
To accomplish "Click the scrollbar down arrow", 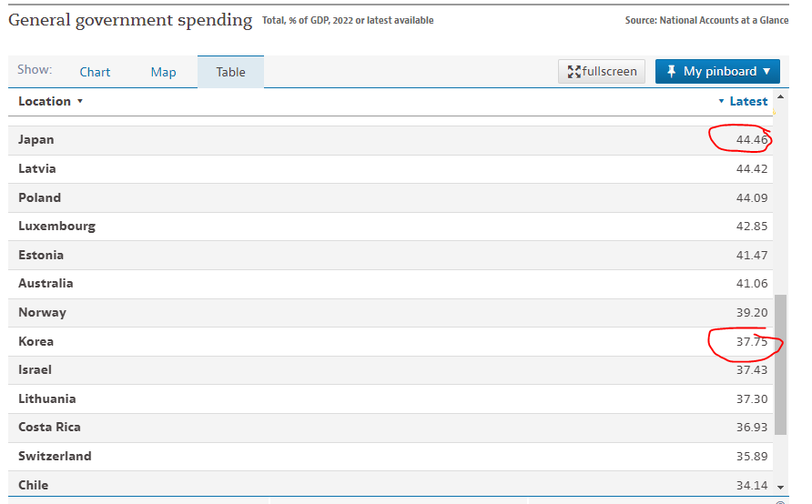I will pyautogui.click(x=780, y=488).
